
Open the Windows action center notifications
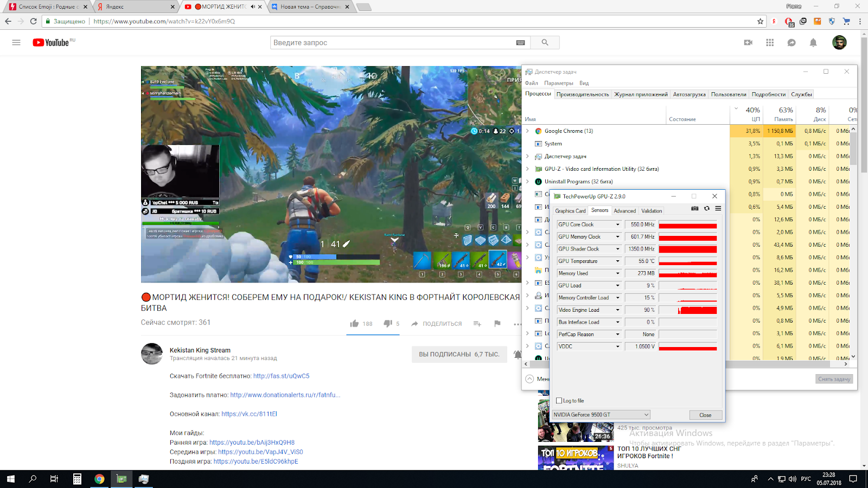[x=853, y=479]
